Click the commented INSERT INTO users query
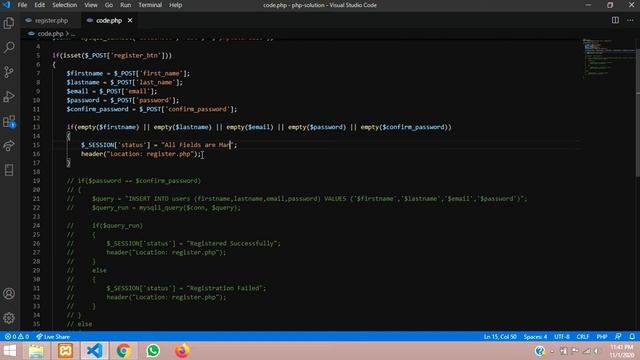 [309, 199]
